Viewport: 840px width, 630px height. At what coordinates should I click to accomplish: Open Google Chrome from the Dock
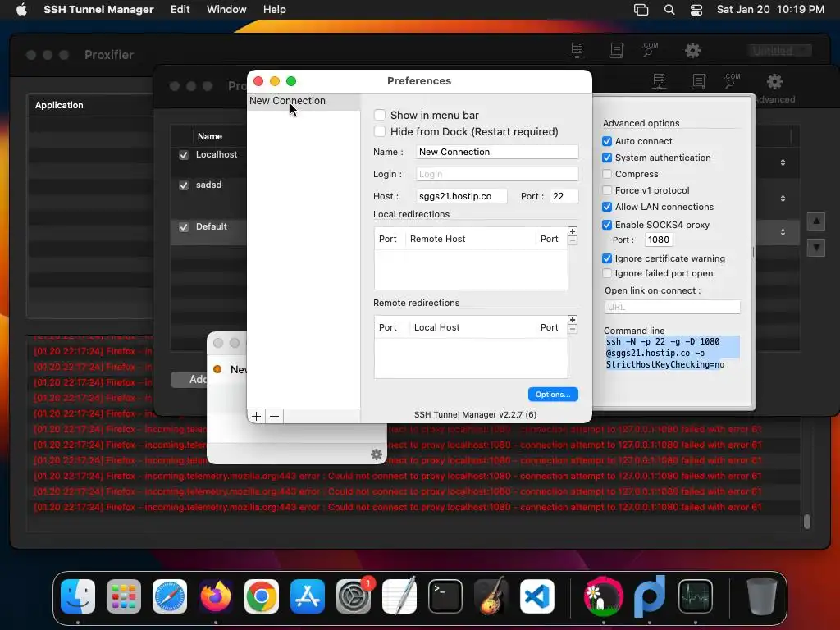click(262, 596)
